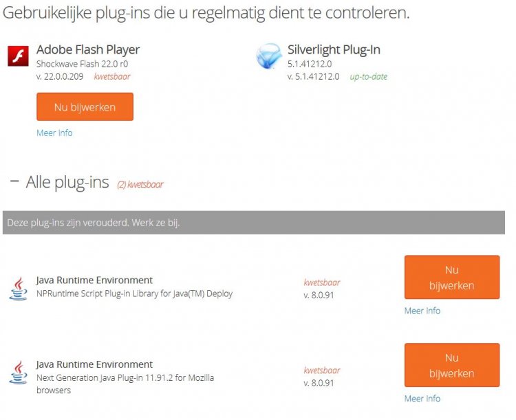Click the Java icon beside Next Generation Java Plug-in

coord(18,372)
